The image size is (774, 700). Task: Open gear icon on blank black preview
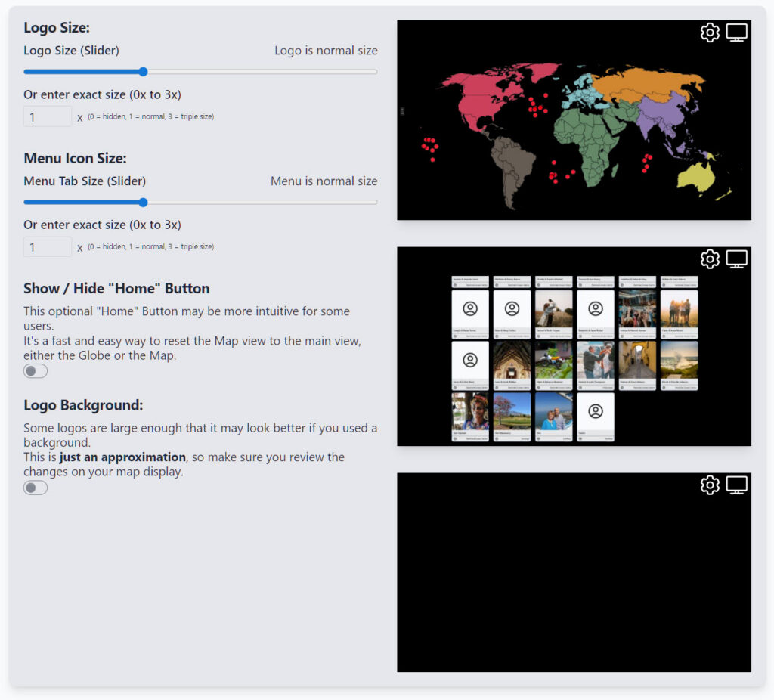[x=710, y=485]
